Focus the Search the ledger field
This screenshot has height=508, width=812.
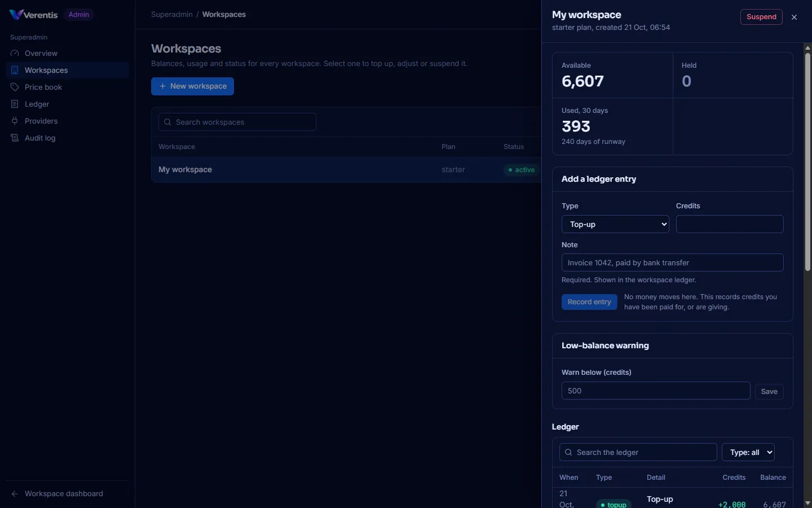coord(638,452)
